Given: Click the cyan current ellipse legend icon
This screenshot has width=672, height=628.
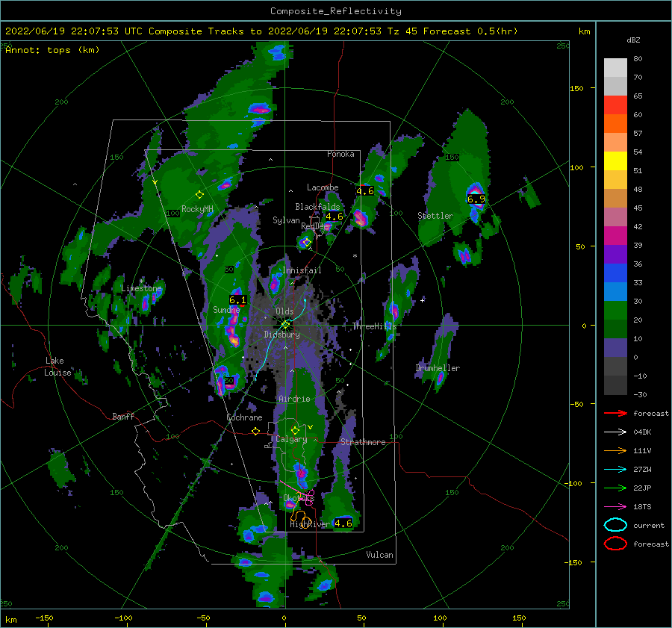Looking at the screenshot, I should [x=615, y=525].
